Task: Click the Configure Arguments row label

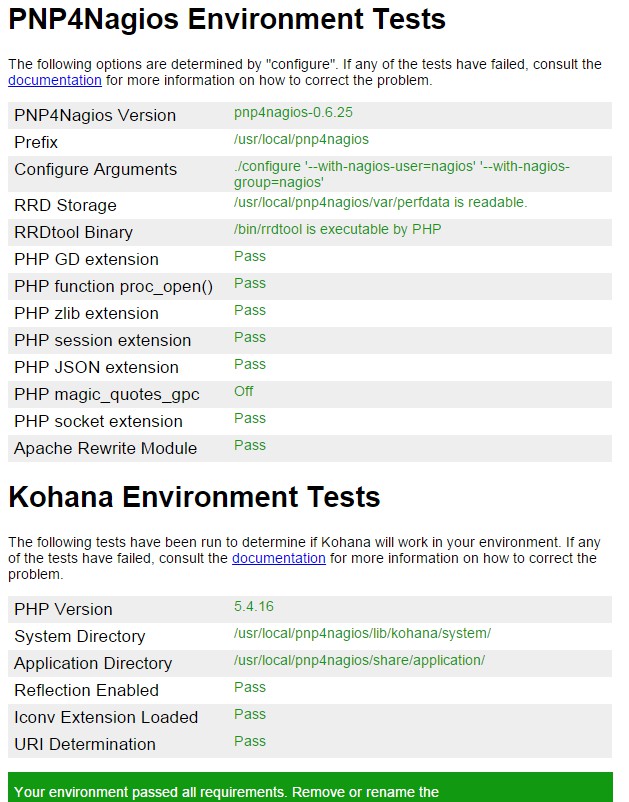Action: pos(95,170)
